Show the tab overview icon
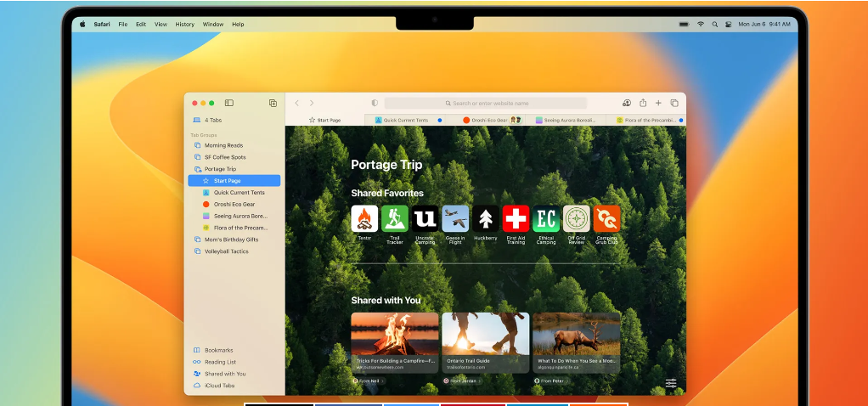 [674, 103]
